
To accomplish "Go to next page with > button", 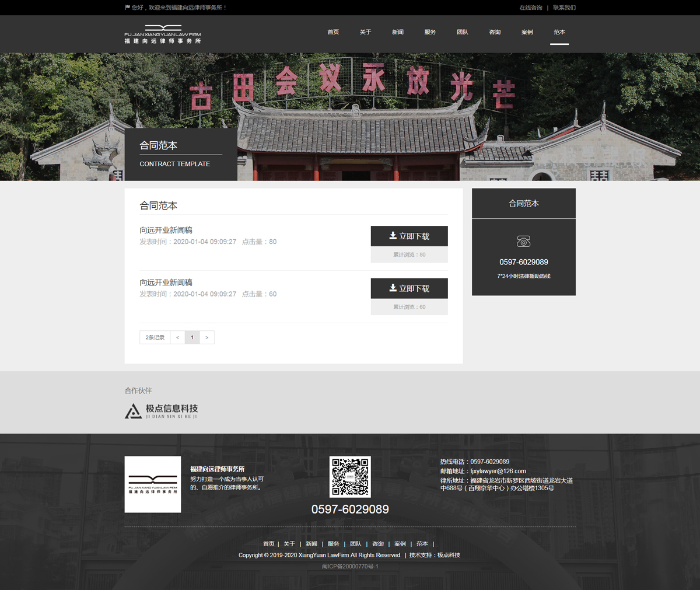I will (x=206, y=337).
